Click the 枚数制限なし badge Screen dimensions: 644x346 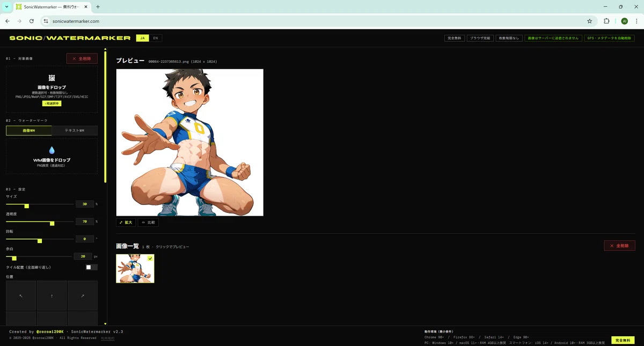pyautogui.click(x=509, y=38)
